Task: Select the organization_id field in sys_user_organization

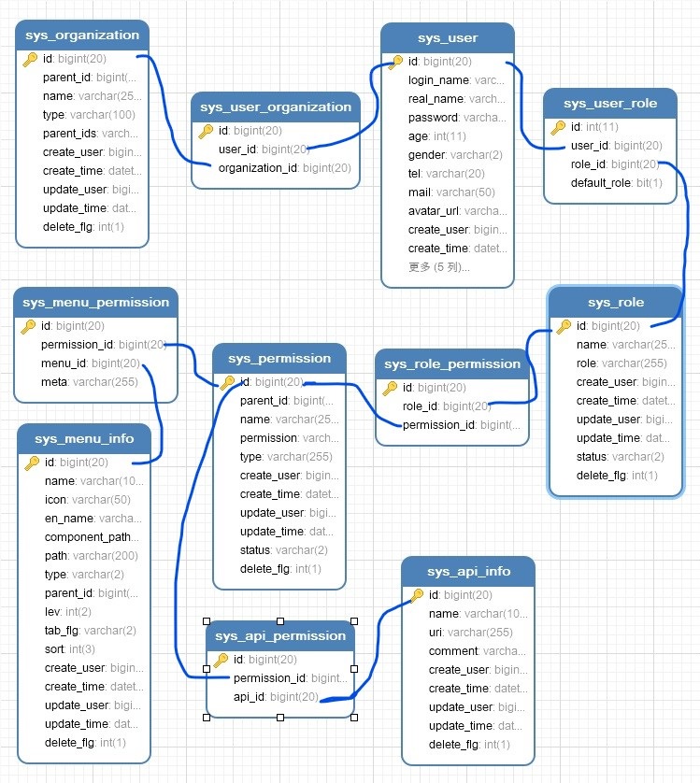Action: click(284, 168)
